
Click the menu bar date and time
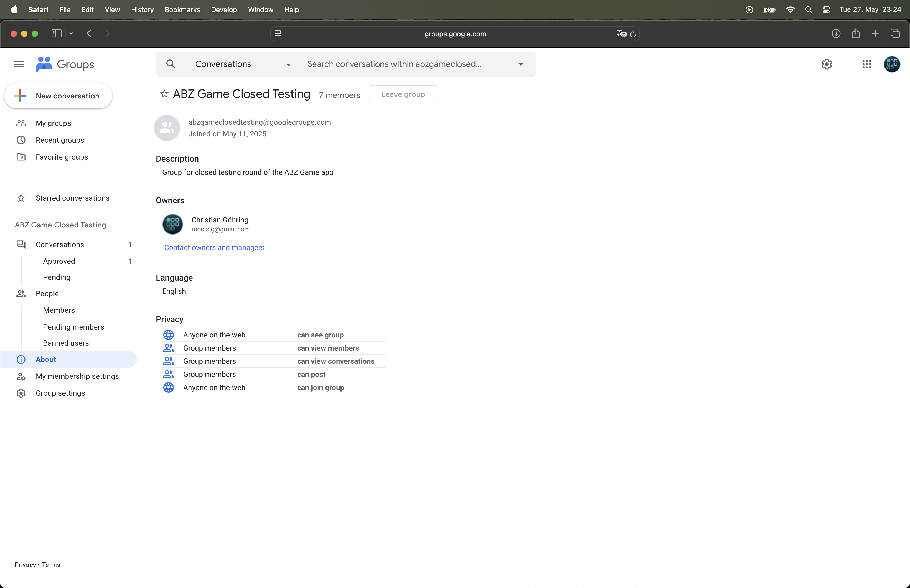870,9
